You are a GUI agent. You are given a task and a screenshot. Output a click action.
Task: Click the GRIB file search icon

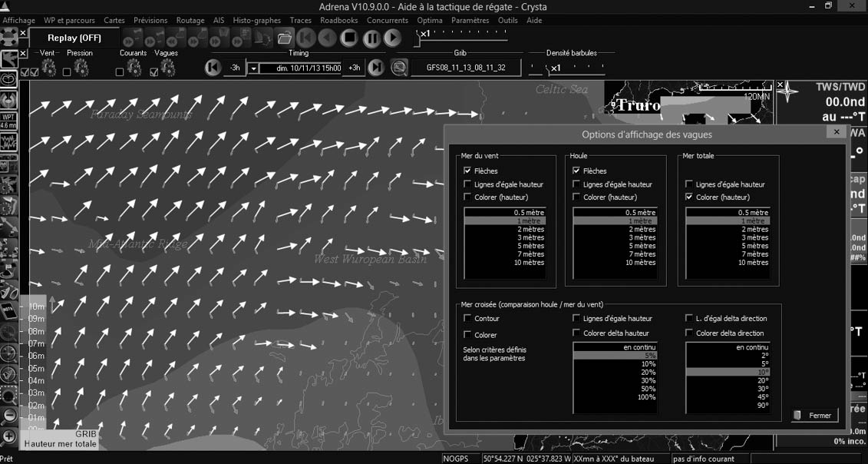(x=399, y=68)
